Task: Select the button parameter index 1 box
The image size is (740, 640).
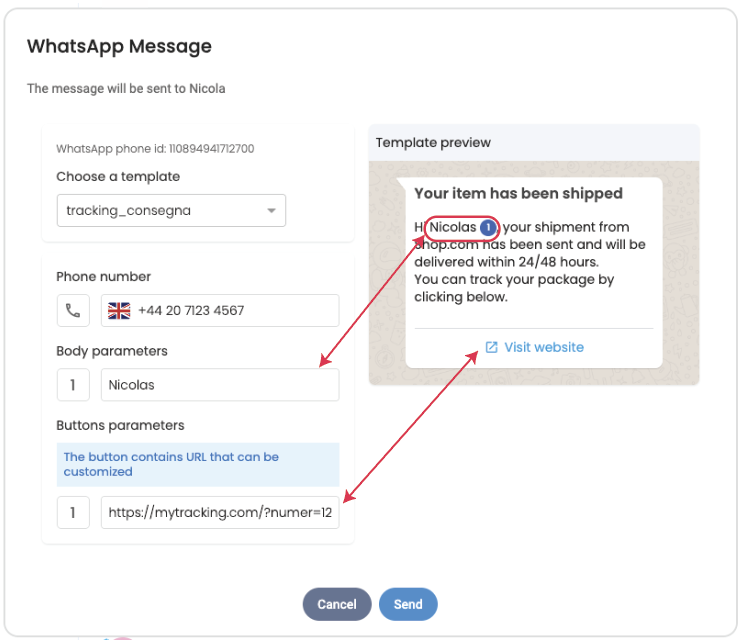Action: (73, 514)
